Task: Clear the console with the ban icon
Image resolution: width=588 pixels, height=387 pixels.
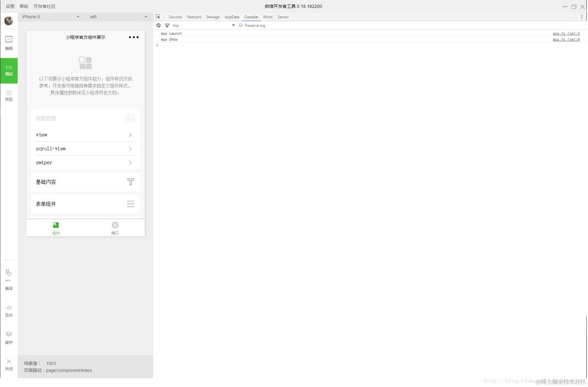Action: pos(159,25)
